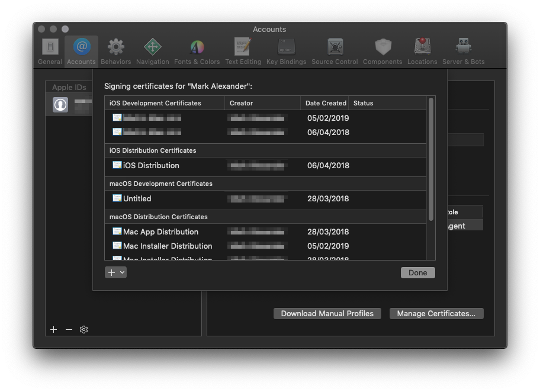Open Source Control preferences
This screenshot has width=540, height=392.
pyautogui.click(x=335, y=51)
